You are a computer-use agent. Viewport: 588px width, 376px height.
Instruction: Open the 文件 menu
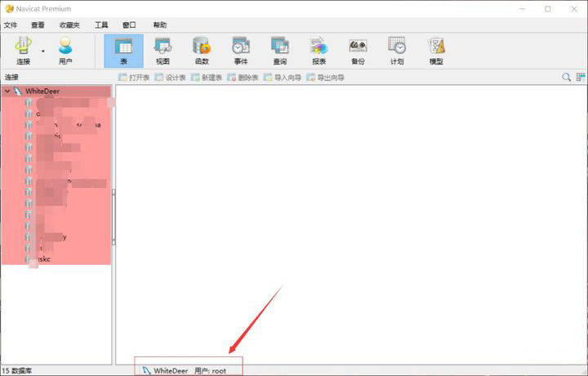[11, 25]
